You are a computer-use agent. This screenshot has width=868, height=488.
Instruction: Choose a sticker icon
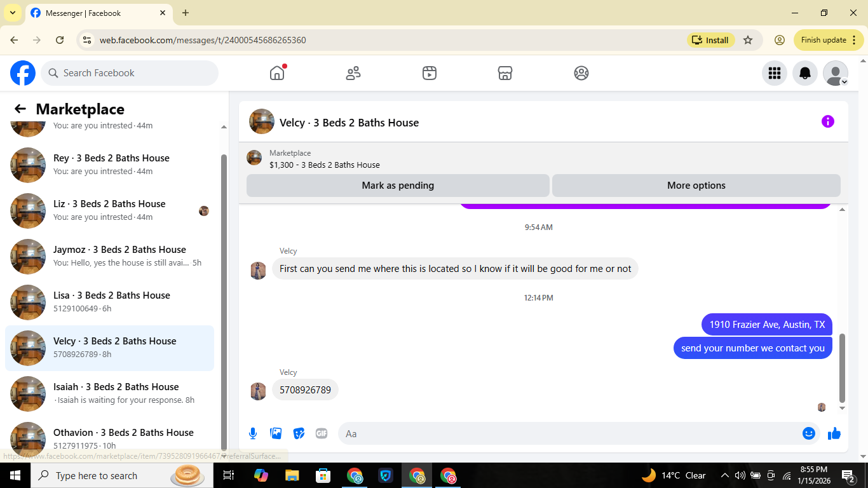(299, 433)
